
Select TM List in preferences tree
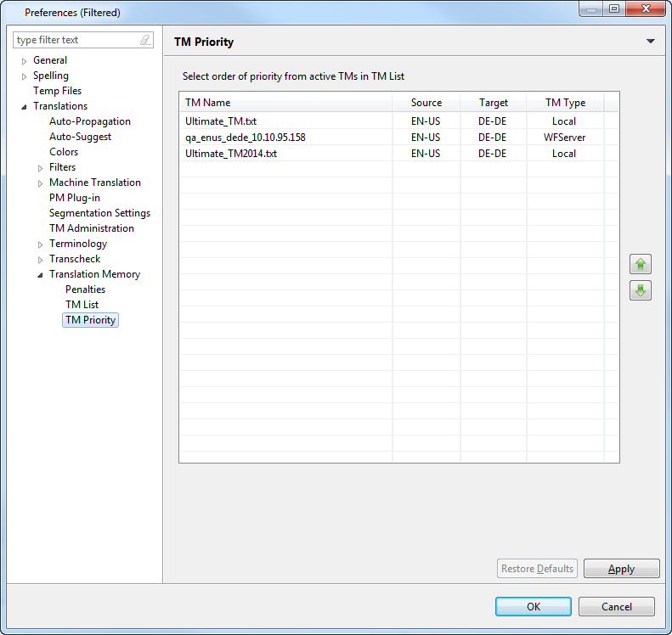coord(82,305)
